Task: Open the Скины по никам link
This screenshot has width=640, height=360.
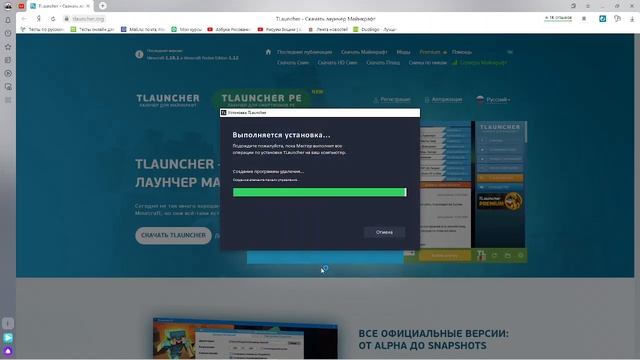Action: pyautogui.click(x=428, y=63)
